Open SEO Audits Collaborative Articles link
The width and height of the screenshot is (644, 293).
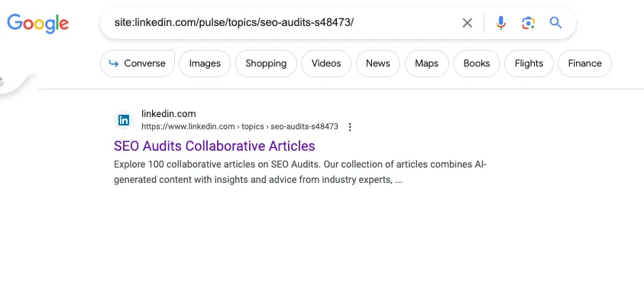pos(215,145)
